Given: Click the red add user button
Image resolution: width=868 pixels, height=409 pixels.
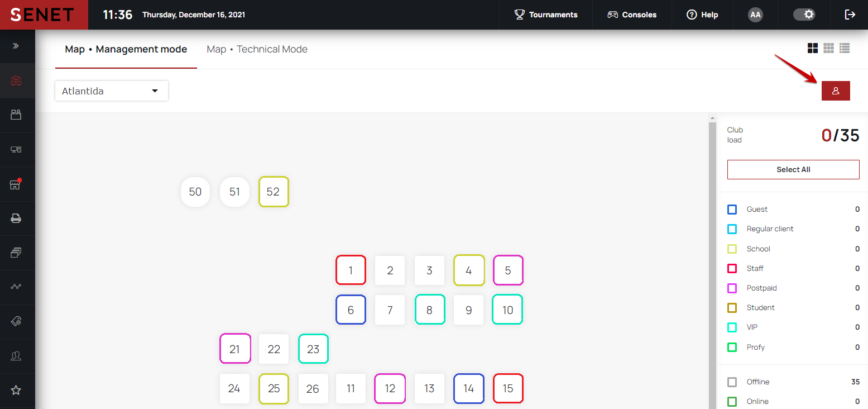Looking at the screenshot, I should click(x=836, y=91).
